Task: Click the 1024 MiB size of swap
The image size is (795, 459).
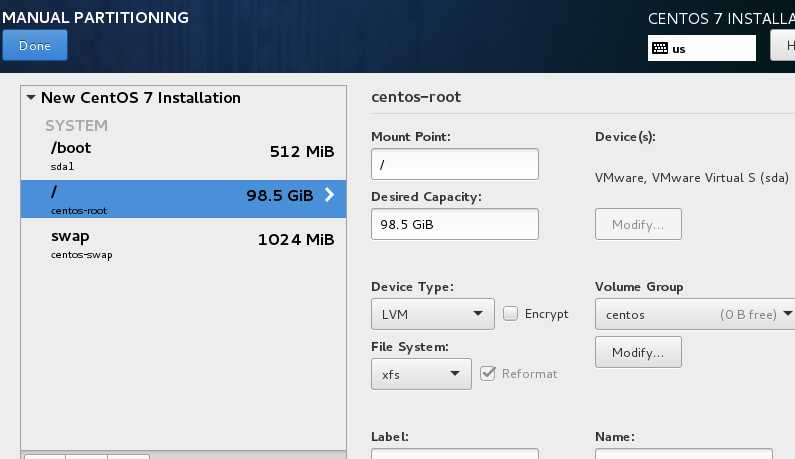Action: coord(296,239)
